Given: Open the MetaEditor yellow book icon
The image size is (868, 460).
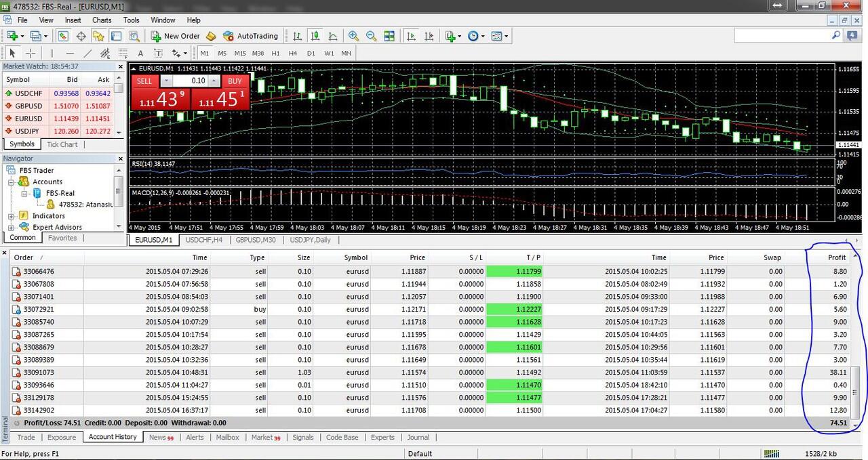Looking at the screenshot, I should click(x=211, y=36).
